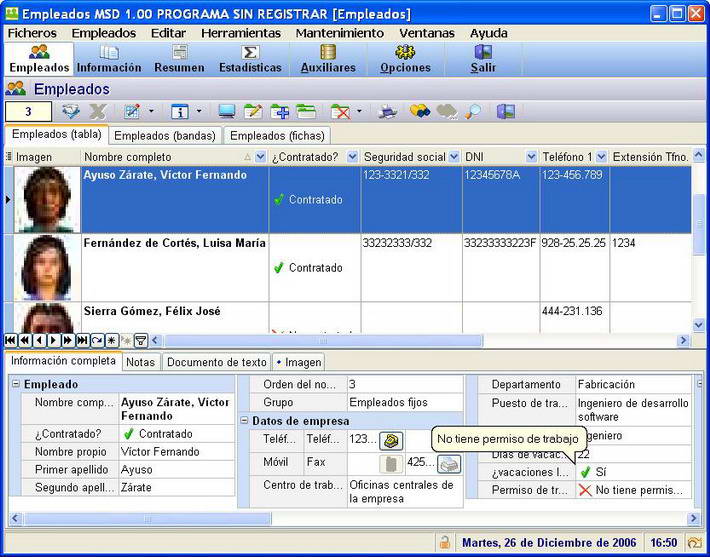
Task: Click photo thumbnail of Luisa María
Action: point(47,268)
